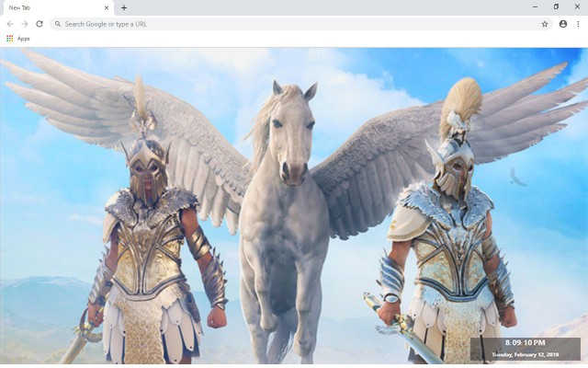
Task: Click the search magnifier icon in omnibox
Action: point(57,24)
